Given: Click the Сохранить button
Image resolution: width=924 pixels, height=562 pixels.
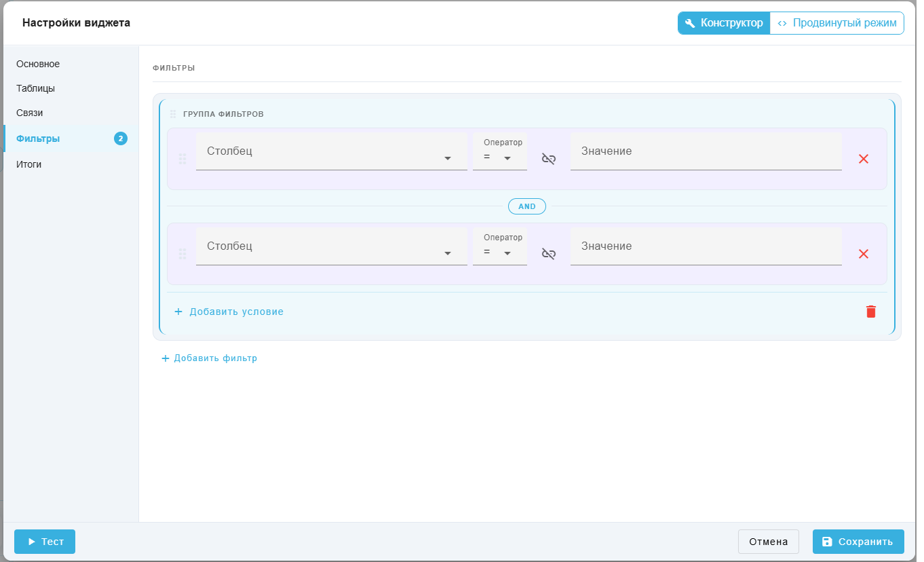Looking at the screenshot, I should (858, 542).
